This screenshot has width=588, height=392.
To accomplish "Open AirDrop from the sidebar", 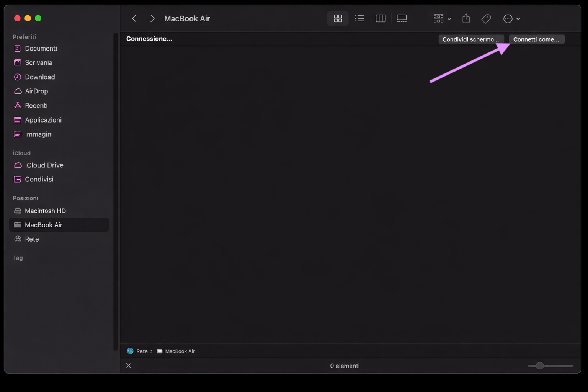I will point(36,91).
